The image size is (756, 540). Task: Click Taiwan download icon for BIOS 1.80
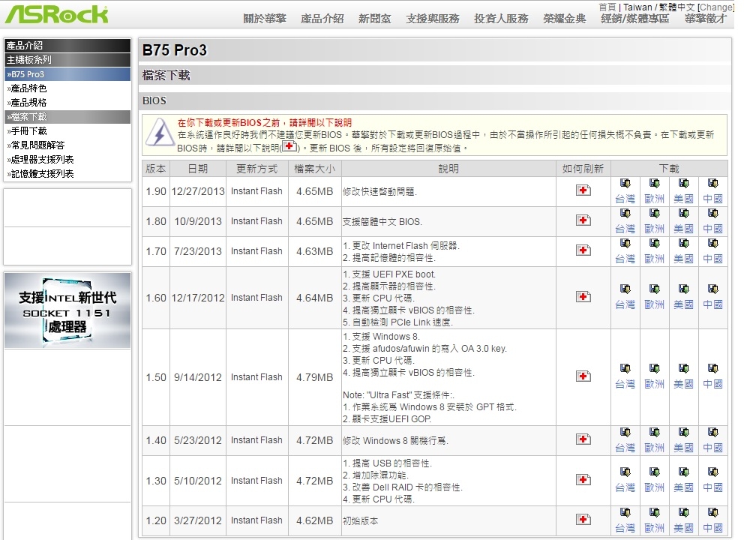tap(625, 213)
